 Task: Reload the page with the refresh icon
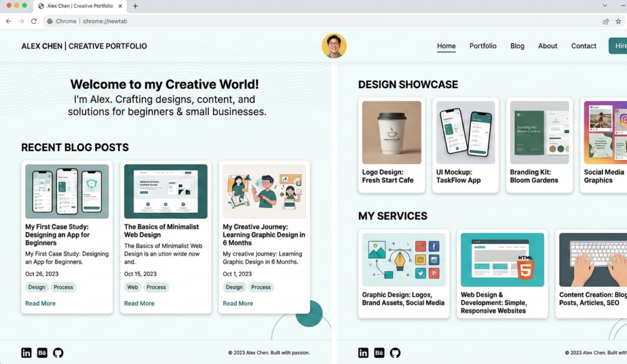[x=34, y=21]
